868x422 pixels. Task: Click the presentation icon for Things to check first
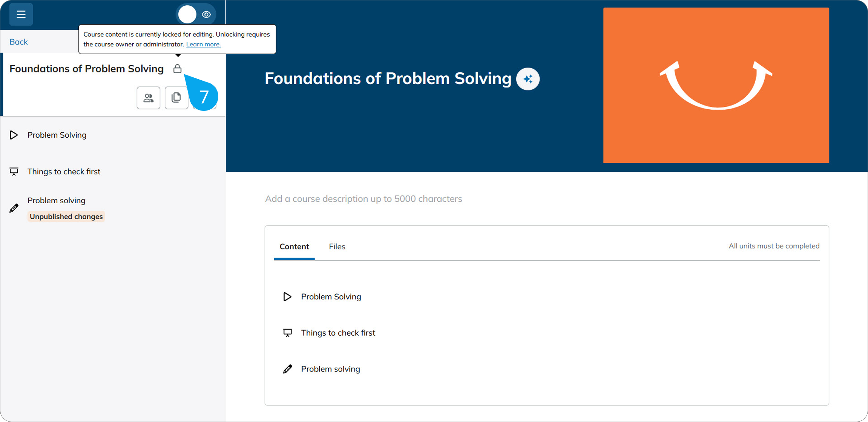14,172
